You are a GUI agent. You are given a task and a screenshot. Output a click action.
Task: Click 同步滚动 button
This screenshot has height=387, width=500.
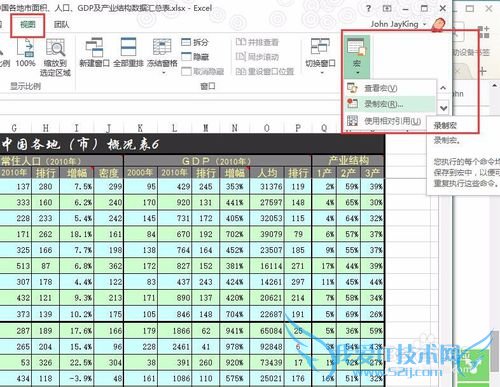pyautogui.click(x=257, y=57)
